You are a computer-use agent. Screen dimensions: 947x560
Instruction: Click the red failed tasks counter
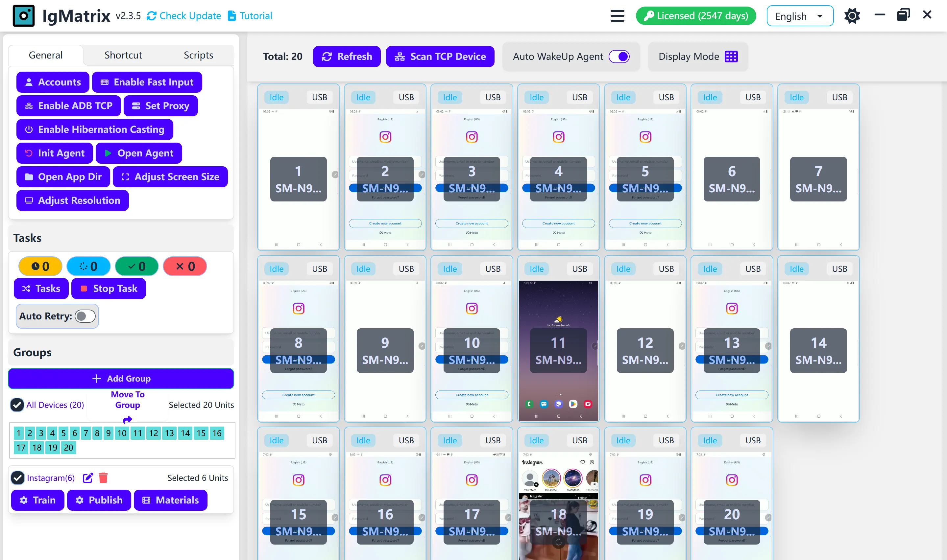coord(184,266)
